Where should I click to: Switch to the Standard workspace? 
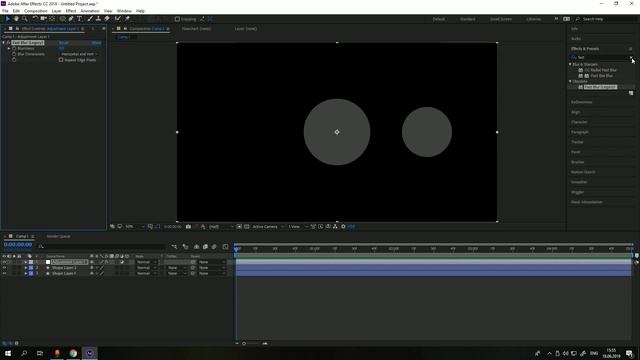pos(467,19)
